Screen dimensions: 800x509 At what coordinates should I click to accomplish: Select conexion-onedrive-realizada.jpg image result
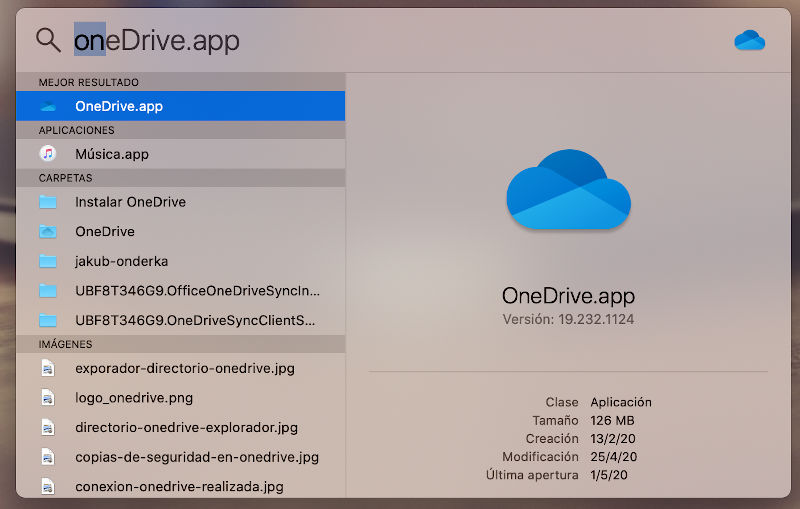coord(181,486)
